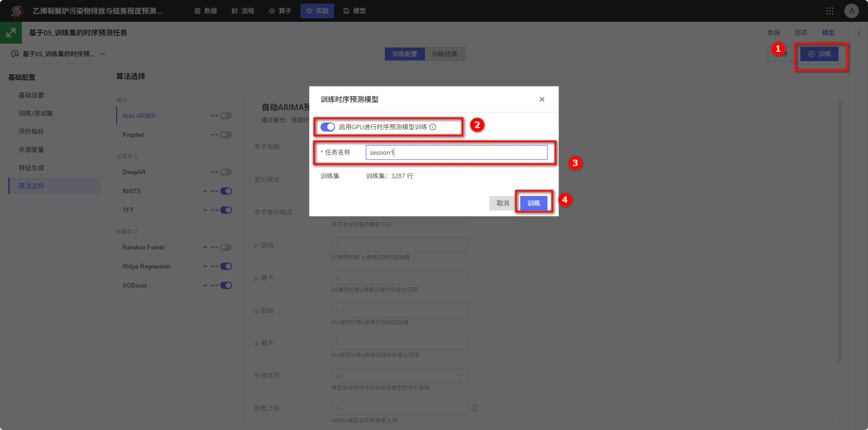Viewport: 868px width, 430px height.
Task: Open the user avatar menu
Action: pyautogui.click(x=851, y=11)
